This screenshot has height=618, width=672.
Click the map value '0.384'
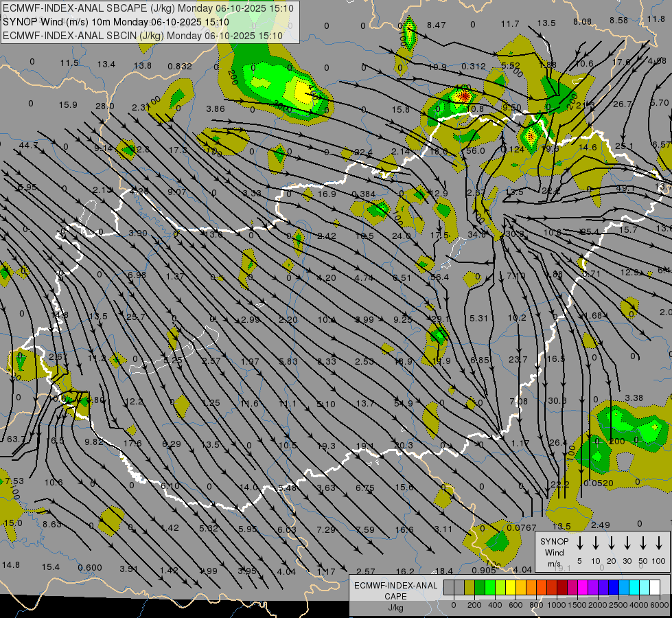pos(363,194)
